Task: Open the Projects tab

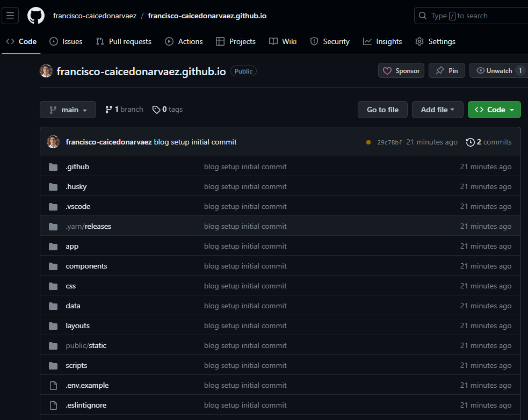Action: click(236, 41)
